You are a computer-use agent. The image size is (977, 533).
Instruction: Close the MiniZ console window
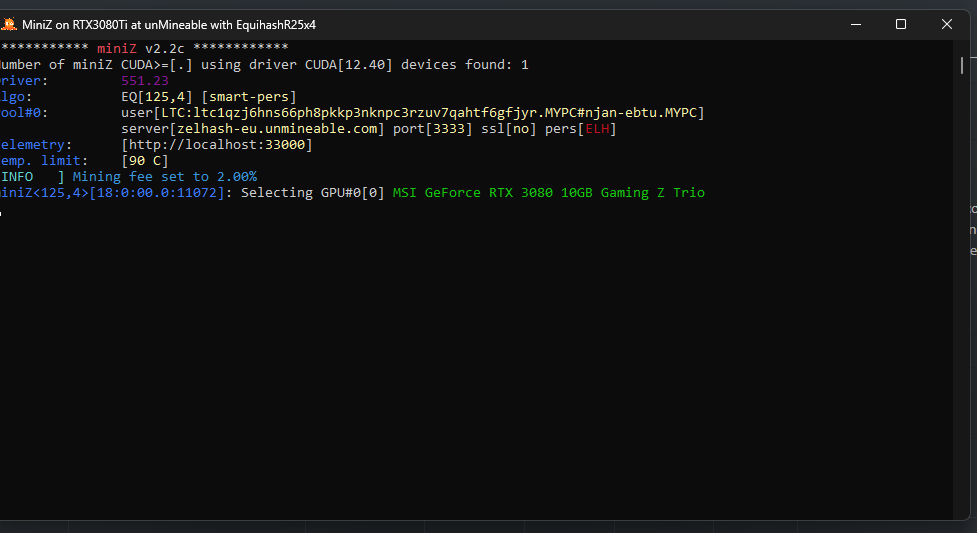(x=946, y=24)
